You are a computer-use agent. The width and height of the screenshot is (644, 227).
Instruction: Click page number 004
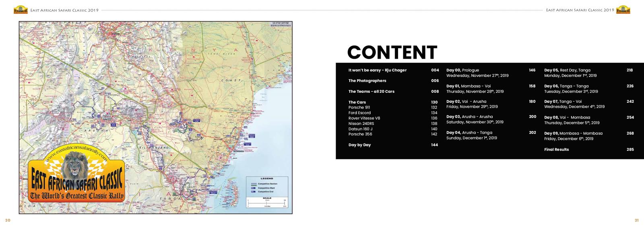tap(435, 70)
